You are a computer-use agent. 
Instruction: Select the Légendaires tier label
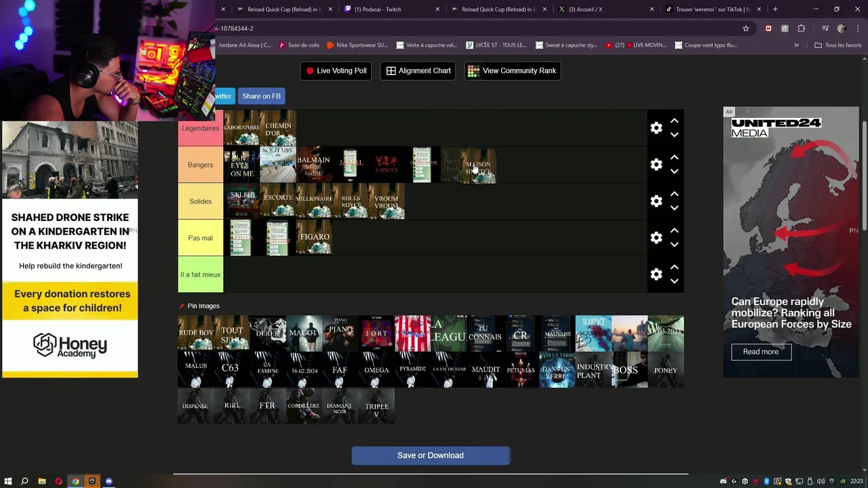tap(200, 128)
